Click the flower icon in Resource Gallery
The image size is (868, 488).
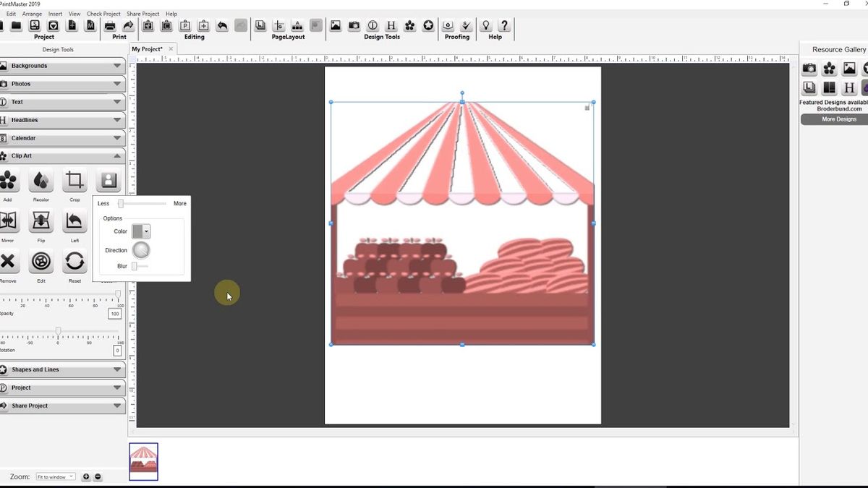[x=830, y=69]
